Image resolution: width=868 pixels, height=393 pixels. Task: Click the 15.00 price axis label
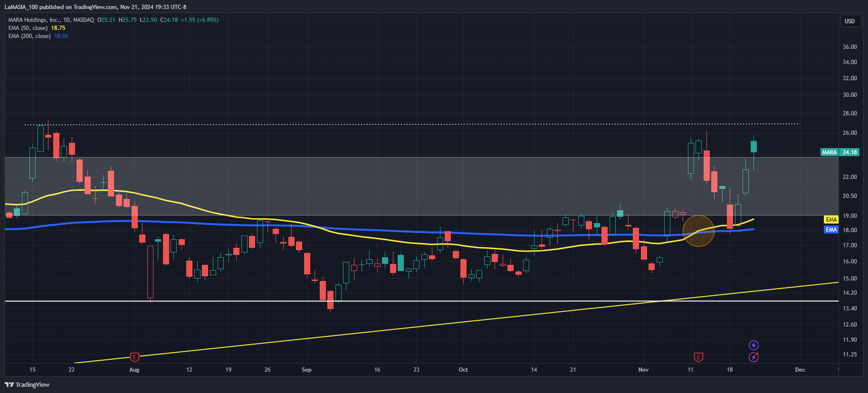[849, 279]
